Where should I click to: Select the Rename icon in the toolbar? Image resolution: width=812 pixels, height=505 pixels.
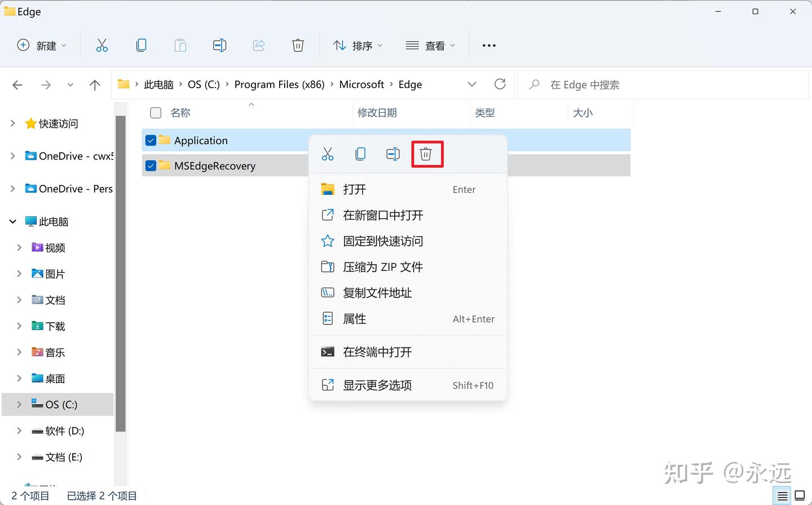pos(219,45)
